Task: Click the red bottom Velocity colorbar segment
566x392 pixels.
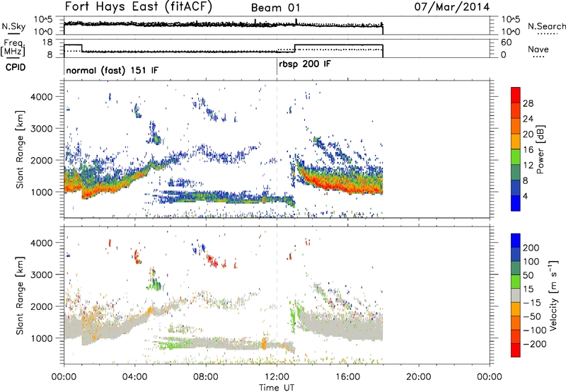Action: tap(516, 350)
